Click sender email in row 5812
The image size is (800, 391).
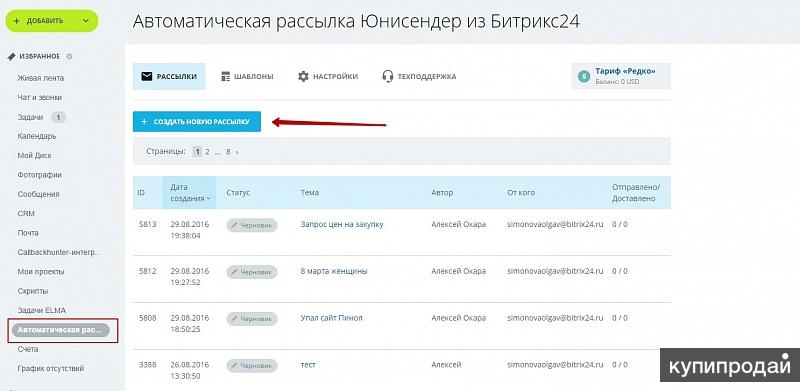555,271
